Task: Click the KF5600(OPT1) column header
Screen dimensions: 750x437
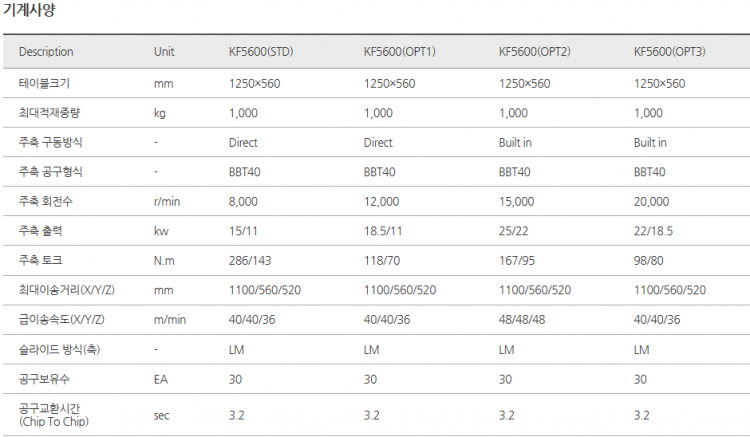Action: tap(399, 52)
